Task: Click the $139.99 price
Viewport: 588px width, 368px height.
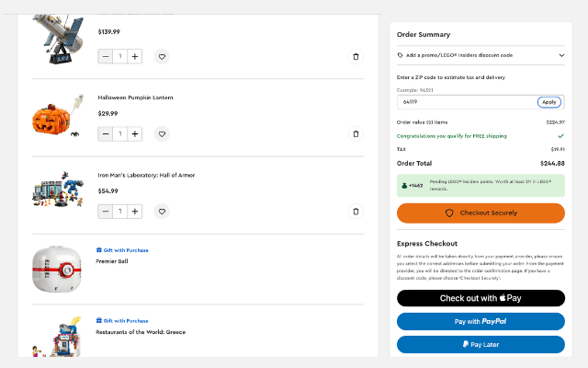Action: 108,32
